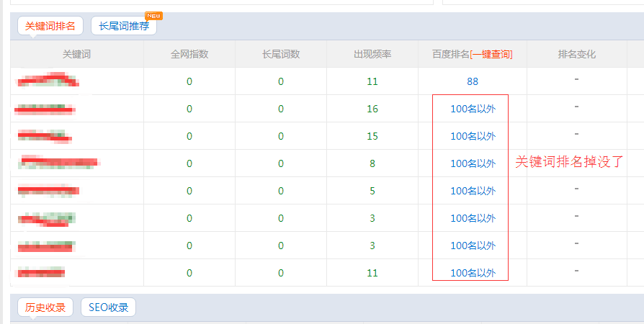Select the 历史收录 tab

pyautogui.click(x=45, y=307)
